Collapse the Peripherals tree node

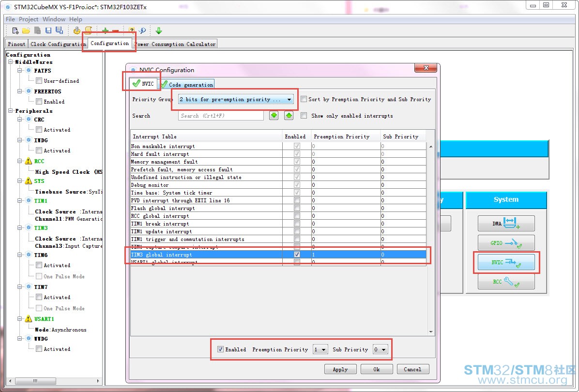coord(11,111)
